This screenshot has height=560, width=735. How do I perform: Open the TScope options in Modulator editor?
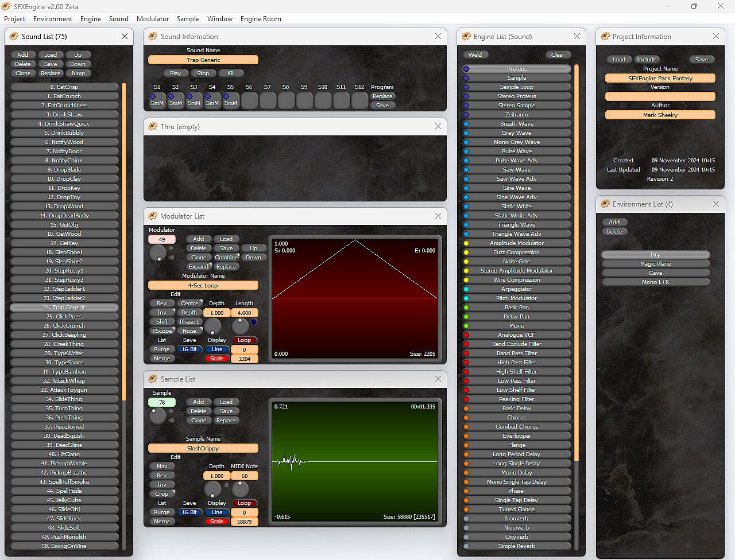162,331
